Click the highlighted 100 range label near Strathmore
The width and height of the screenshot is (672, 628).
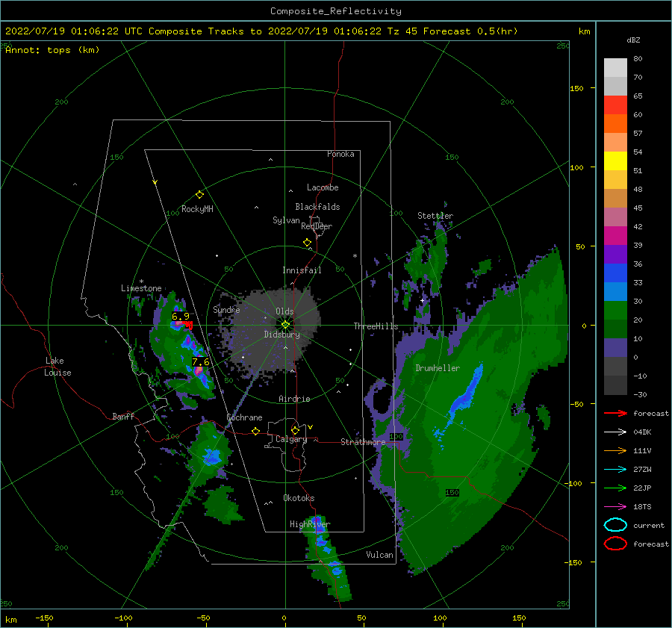(396, 436)
